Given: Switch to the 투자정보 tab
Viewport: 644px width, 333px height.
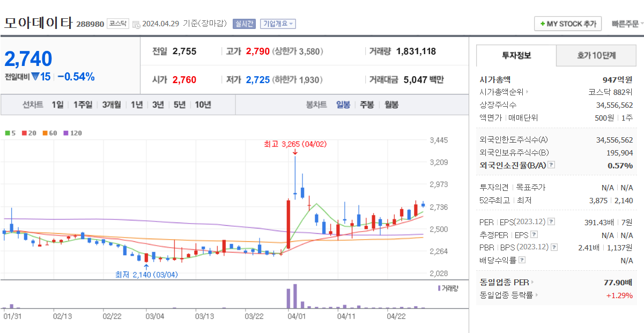Looking at the screenshot, I should pyautogui.click(x=516, y=55).
